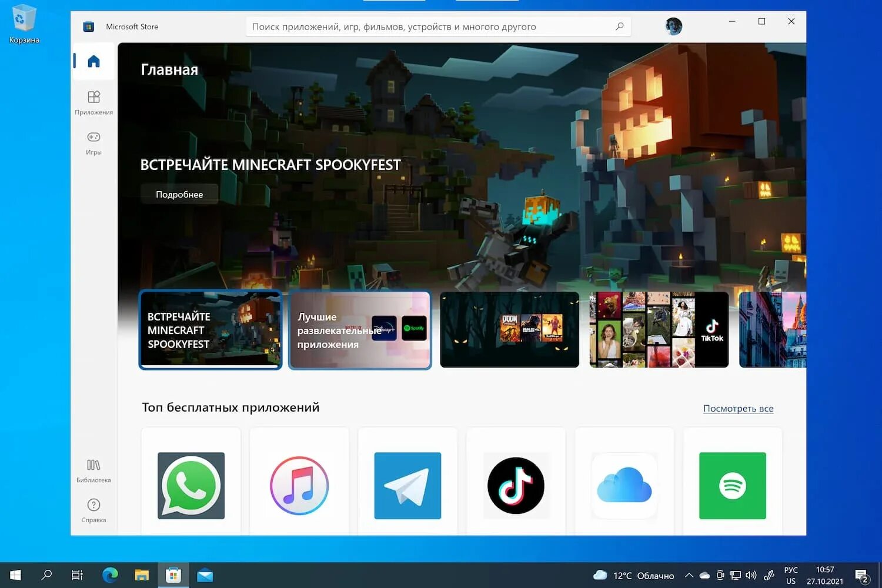Switch the РУС US input language indicator

[791, 575]
